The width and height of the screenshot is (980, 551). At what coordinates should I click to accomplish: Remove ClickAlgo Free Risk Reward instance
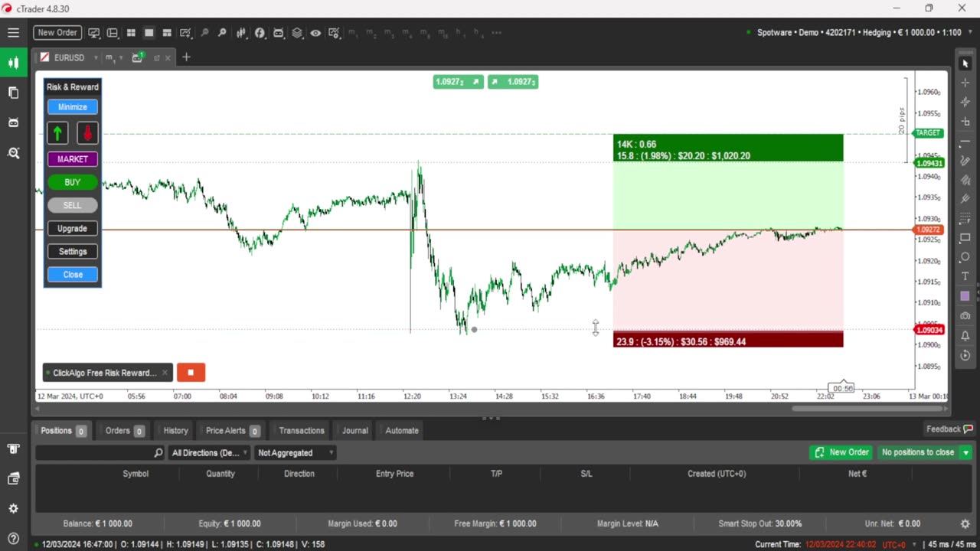[x=165, y=373]
